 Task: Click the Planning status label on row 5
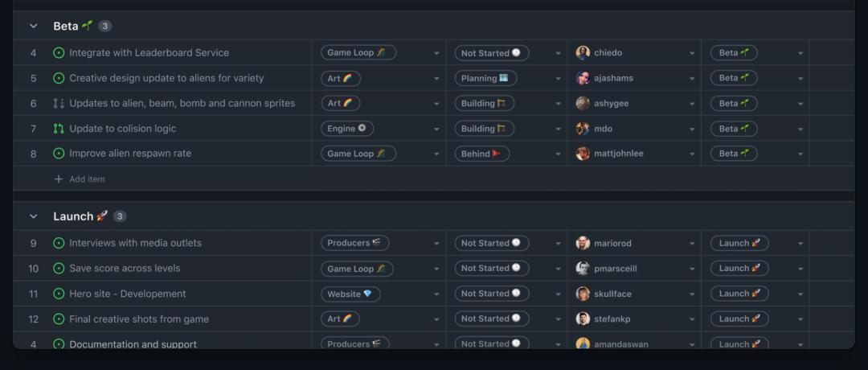coord(485,78)
